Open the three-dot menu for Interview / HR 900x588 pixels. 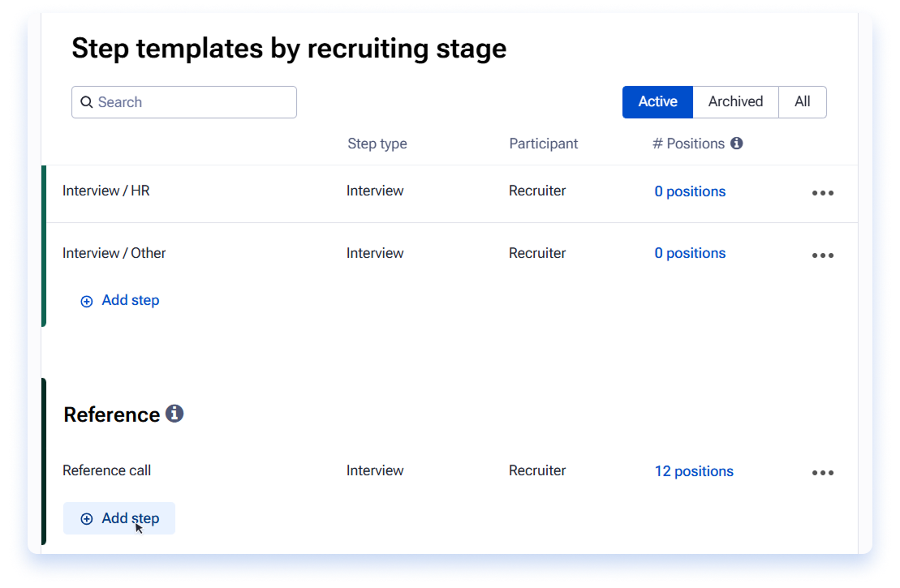[x=823, y=193]
